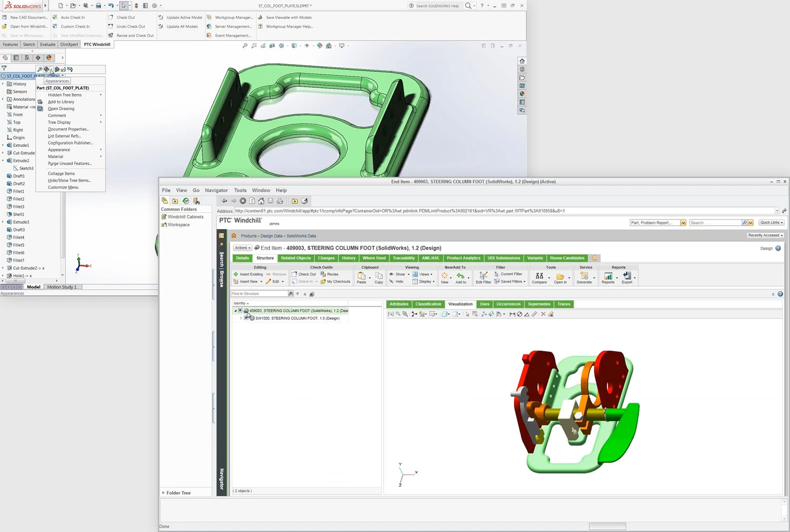Click the Find in Structure input field
The width and height of the screenshot is (790, 532).
(x=259, y=294)
